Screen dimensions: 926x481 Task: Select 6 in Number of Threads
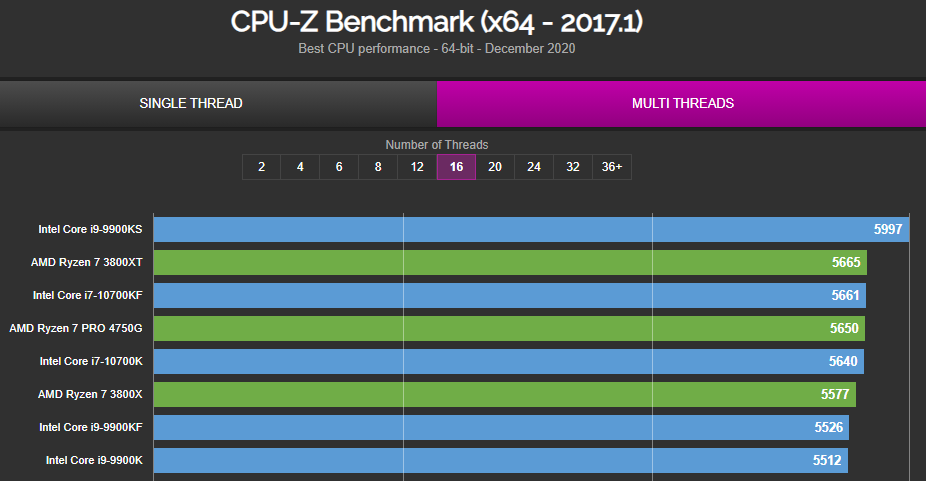pyautogui.click(x=339, y=167)
